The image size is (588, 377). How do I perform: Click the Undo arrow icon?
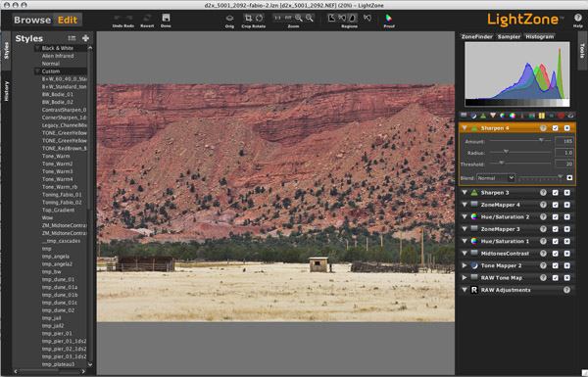[x=118, y=18]
